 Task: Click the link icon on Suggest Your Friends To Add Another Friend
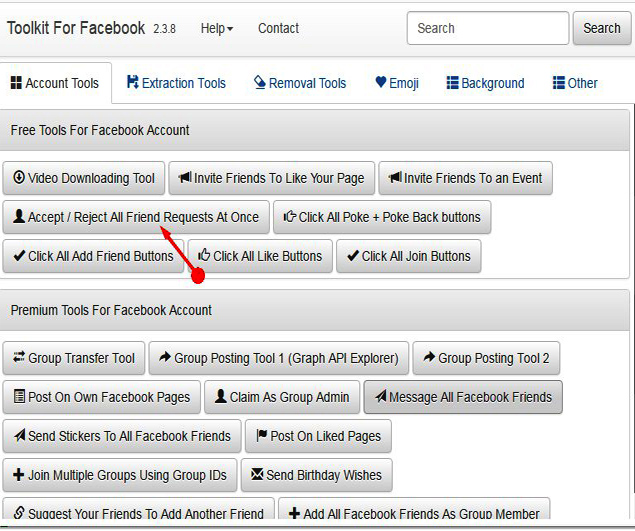pyautogui.click(x=19, y=512)
